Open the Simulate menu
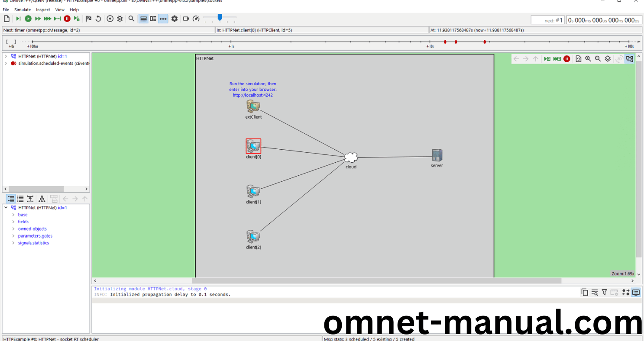644x341 pixels. click(x=23, y=10)
